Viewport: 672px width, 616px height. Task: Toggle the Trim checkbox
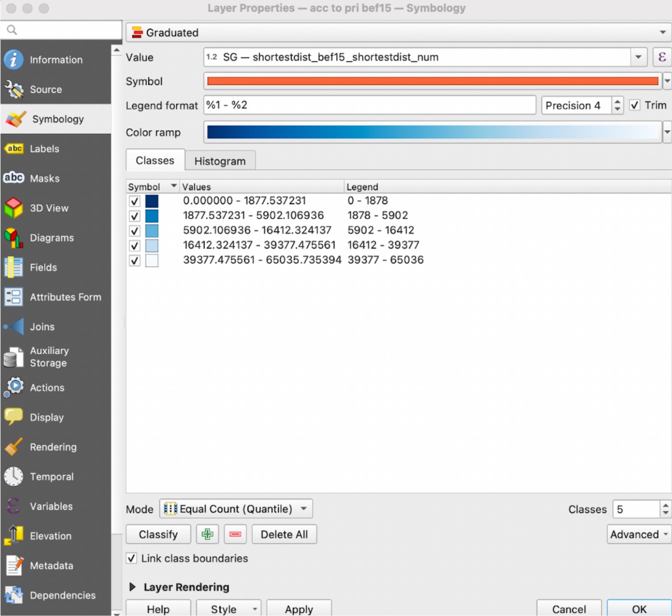coord(635,105)
